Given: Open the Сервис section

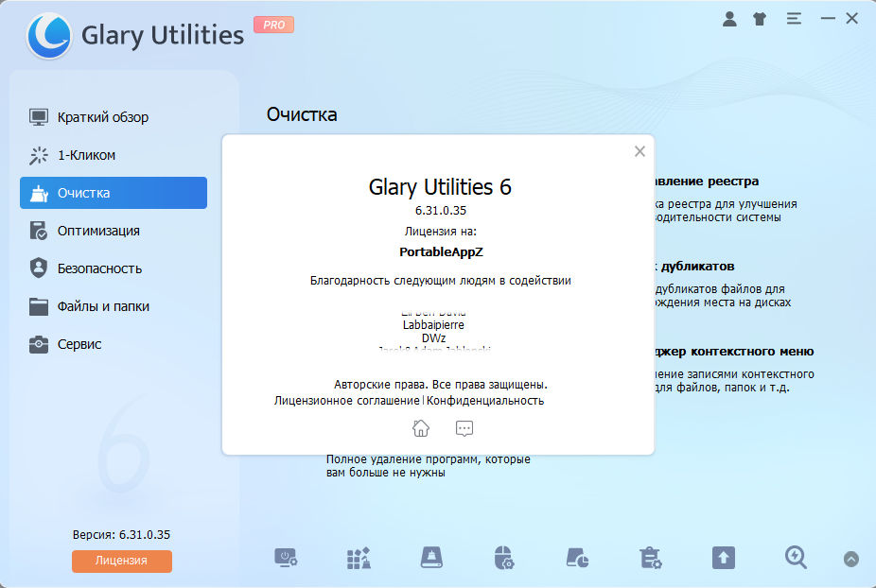Looking at the screenshot, I should [114, 344].
